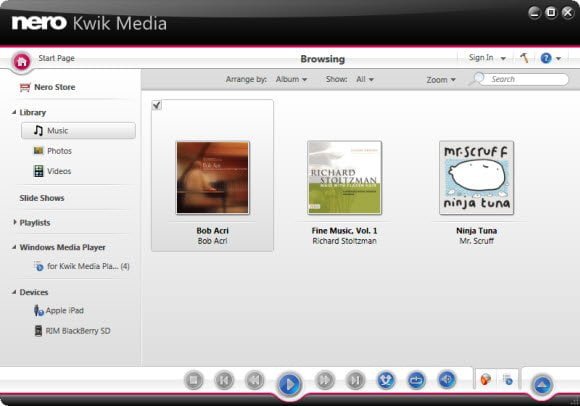The height and width of the screenshot is (406, 580).
Task: Collapse the Devices section
Action: point(14,292)
